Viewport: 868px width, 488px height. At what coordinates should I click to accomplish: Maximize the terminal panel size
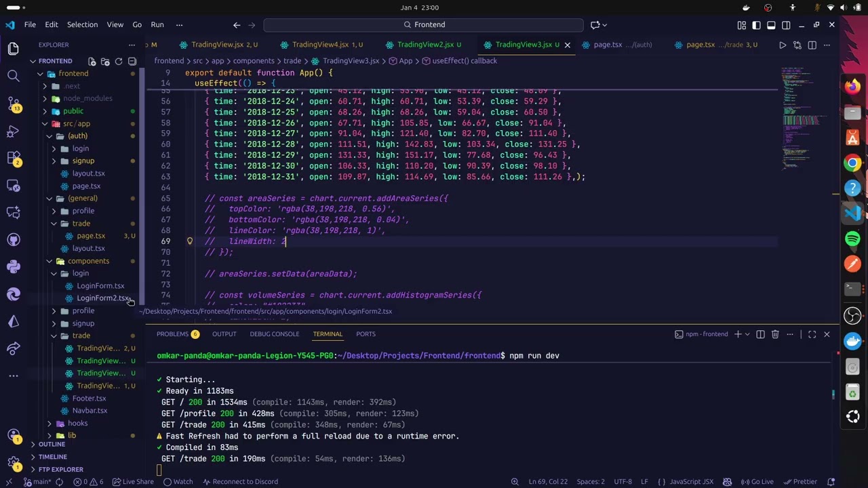pos(812,334)
